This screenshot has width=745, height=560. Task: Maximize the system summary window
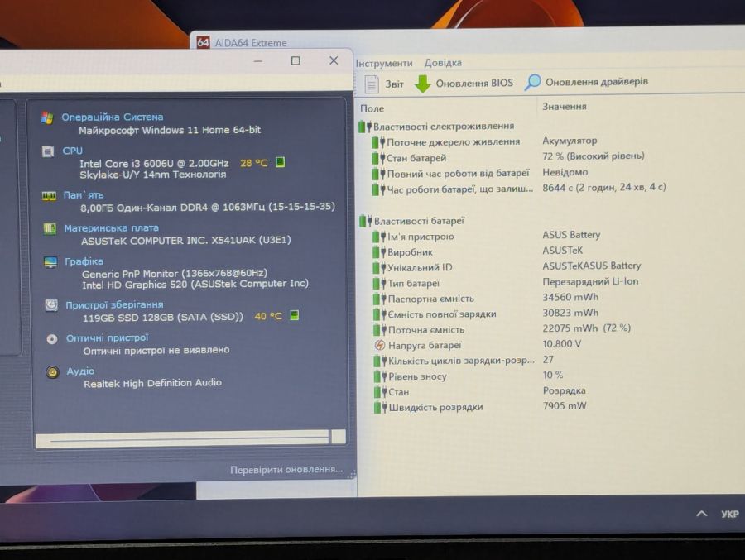point(296,60)
